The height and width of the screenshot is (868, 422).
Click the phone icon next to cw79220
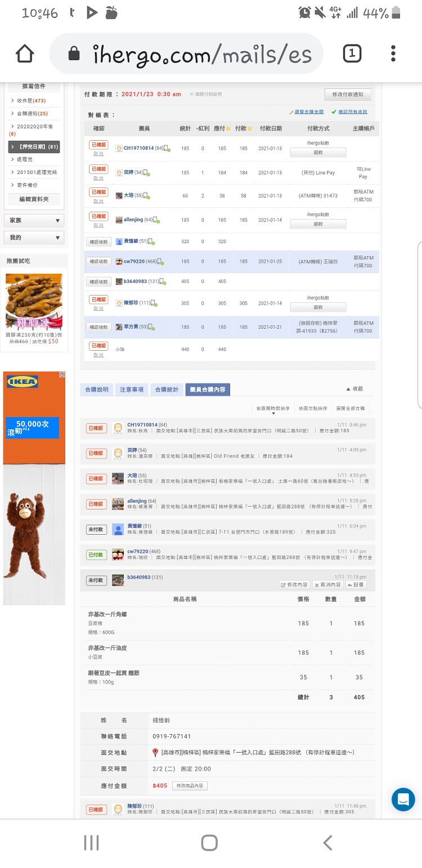tap(160, 262)
